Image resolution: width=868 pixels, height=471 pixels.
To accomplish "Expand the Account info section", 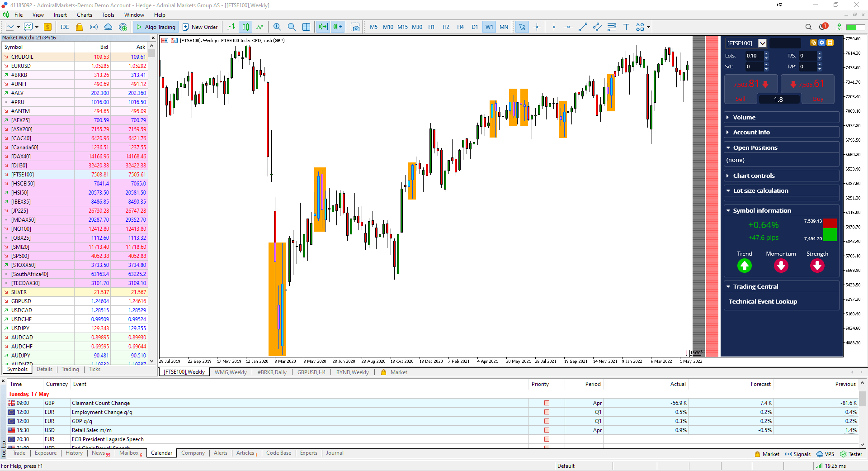I will click(x=781, y=133).
